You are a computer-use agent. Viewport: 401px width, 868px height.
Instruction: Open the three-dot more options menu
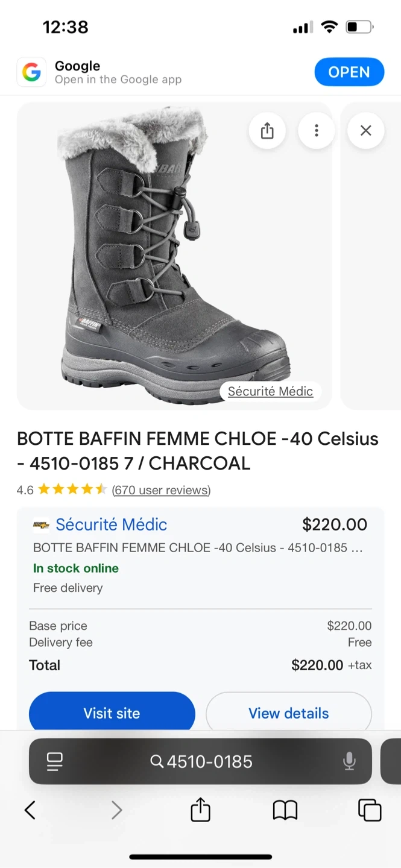(x=316, y=131)
